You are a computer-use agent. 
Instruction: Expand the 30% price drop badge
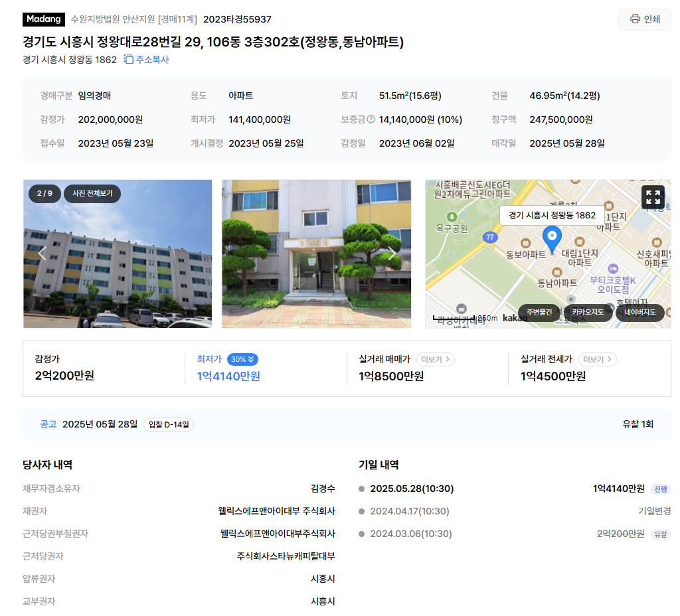click(x=242, y=359)
